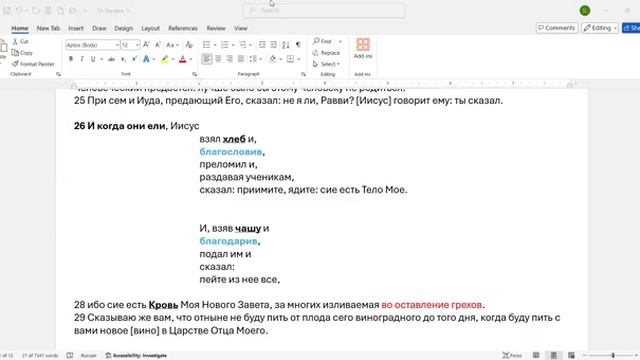Activate the Format Painter tool
This screenshot has width=640, height=360.
point(33,64)
